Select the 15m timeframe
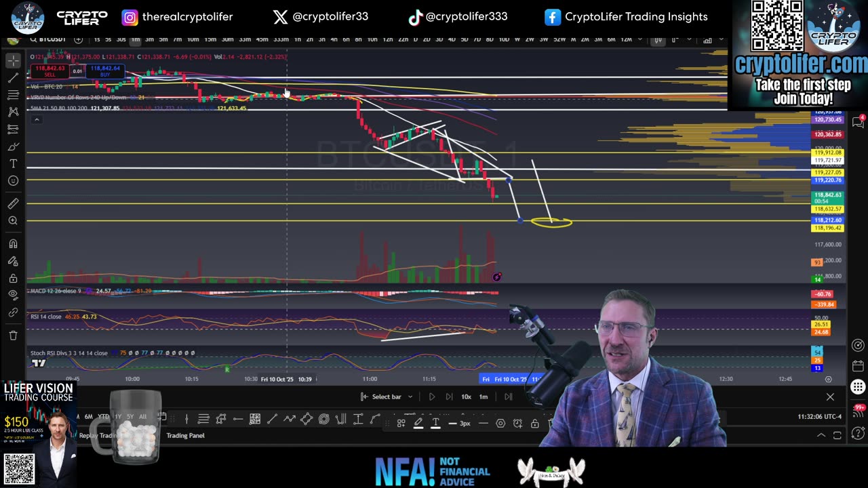 pyautogui.click(x=210, y=39)
